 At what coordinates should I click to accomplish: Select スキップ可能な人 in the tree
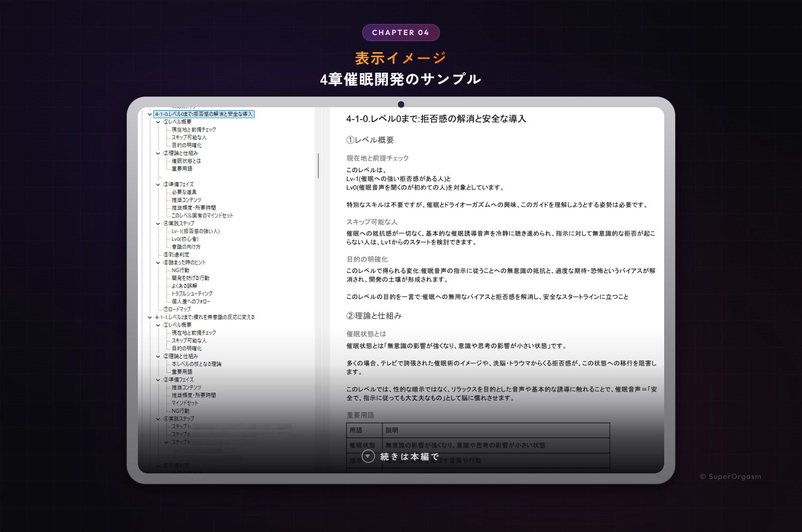coord(189,137)
